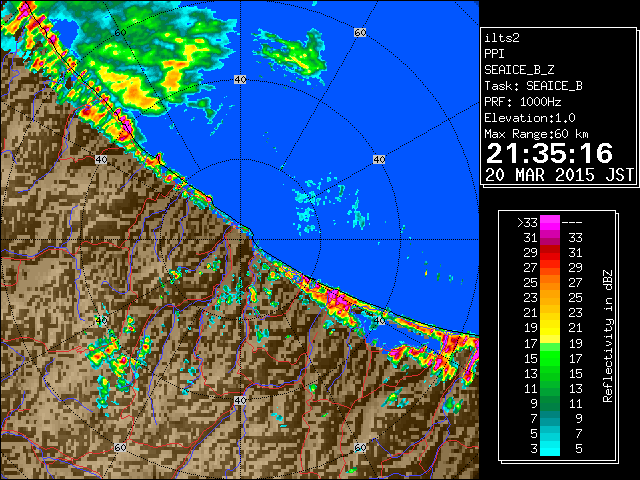Pick the bright green 15–17 dBZ swatch

tap(550, 358)
